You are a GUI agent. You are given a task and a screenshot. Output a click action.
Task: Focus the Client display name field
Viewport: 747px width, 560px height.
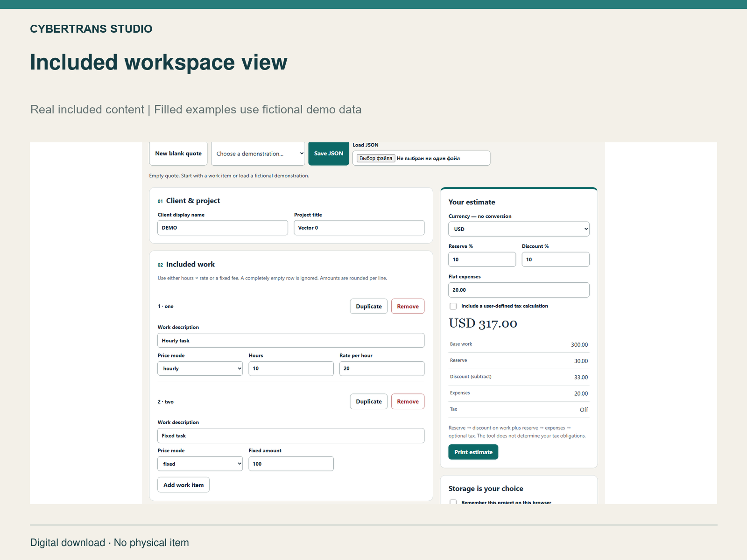click(x=223, y=228)
